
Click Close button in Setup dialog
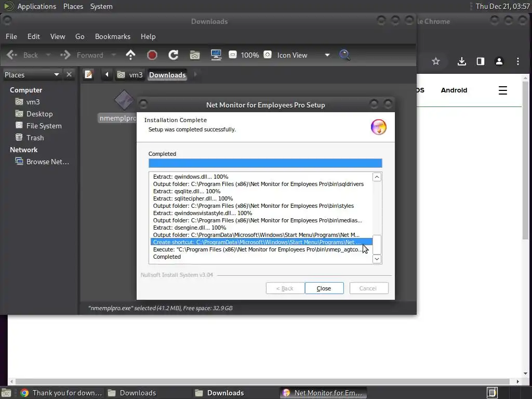click(324, 288)
